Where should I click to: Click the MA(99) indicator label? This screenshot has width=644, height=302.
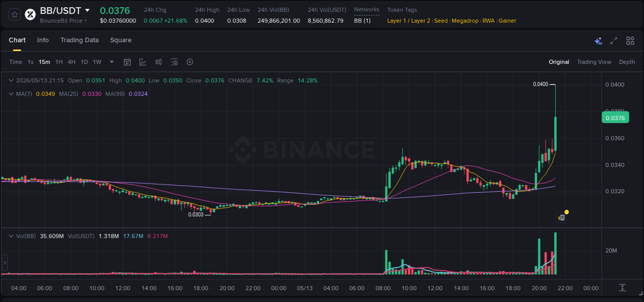tap(115, 94)
